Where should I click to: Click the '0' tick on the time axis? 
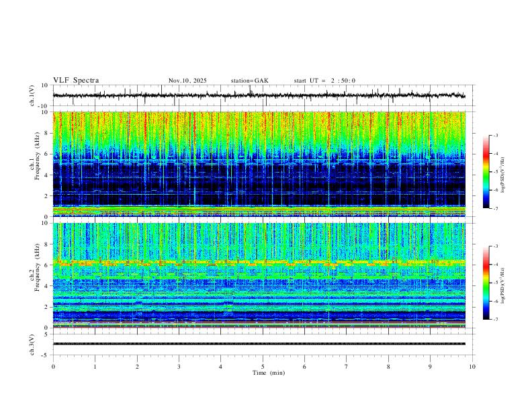(x=53, y=367)
